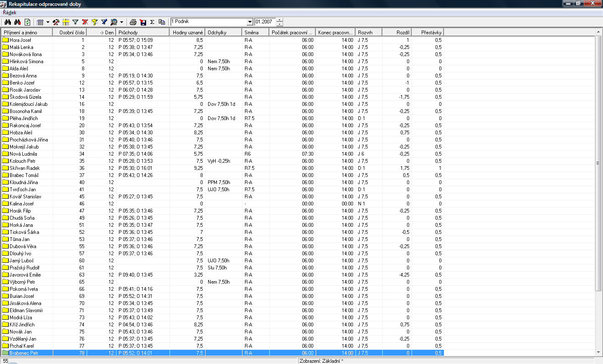Click the vertical scrollbar up arrow
The width and height of the screenshot is (603, 364).
point(598,32)
